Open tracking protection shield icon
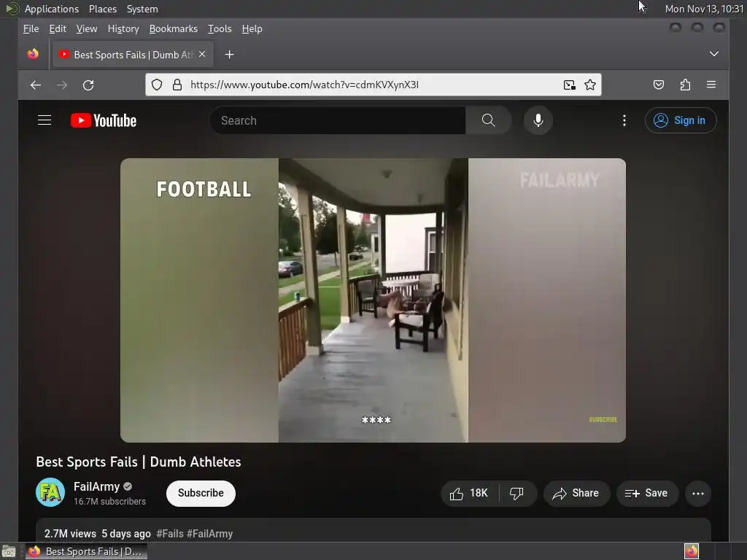 click(157, 85)
